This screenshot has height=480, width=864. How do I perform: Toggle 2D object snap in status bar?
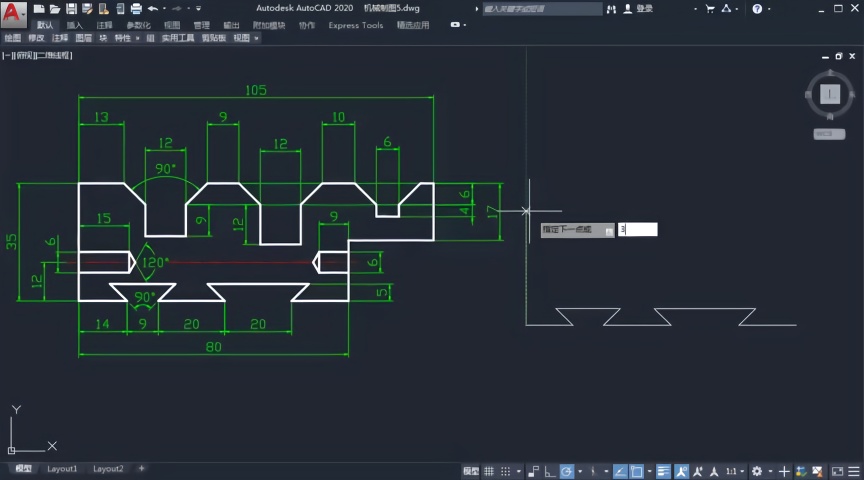(x=636, y=471)
